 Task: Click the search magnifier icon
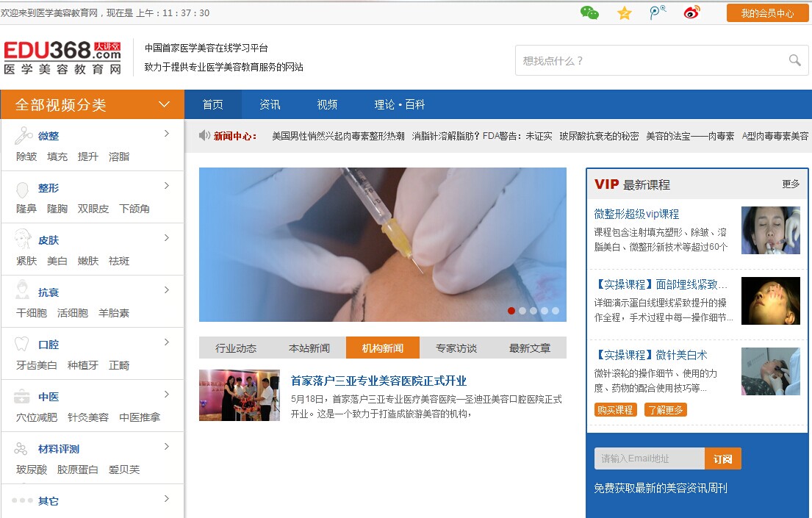click(794, 60)
